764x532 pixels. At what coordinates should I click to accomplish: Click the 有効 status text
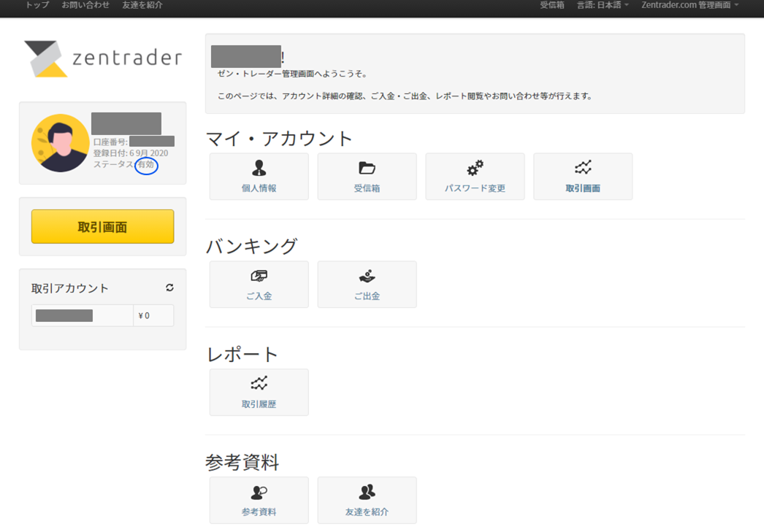click(x=145, y=165)
